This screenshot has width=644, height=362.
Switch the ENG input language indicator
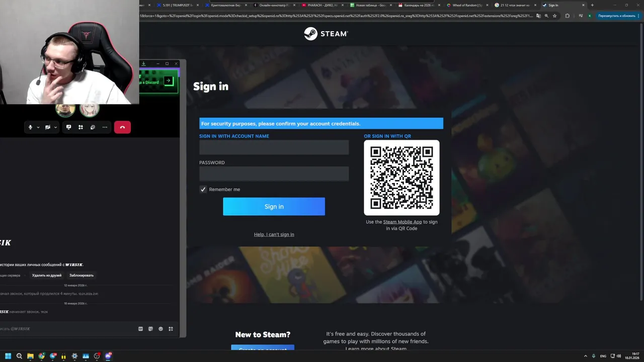pyautogui.click(x=603, y=356)
